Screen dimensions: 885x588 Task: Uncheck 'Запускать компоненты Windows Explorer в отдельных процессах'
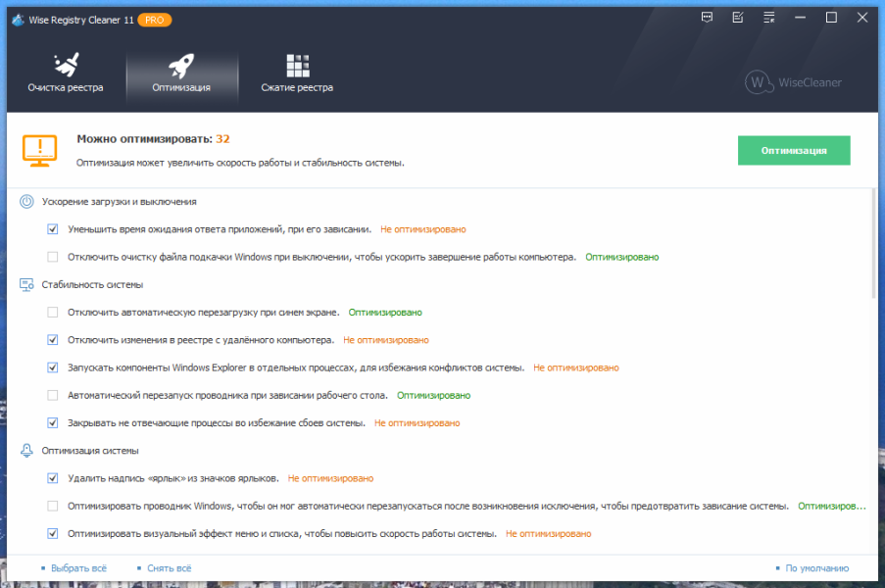pyautogui.click(x=53, y=367)
